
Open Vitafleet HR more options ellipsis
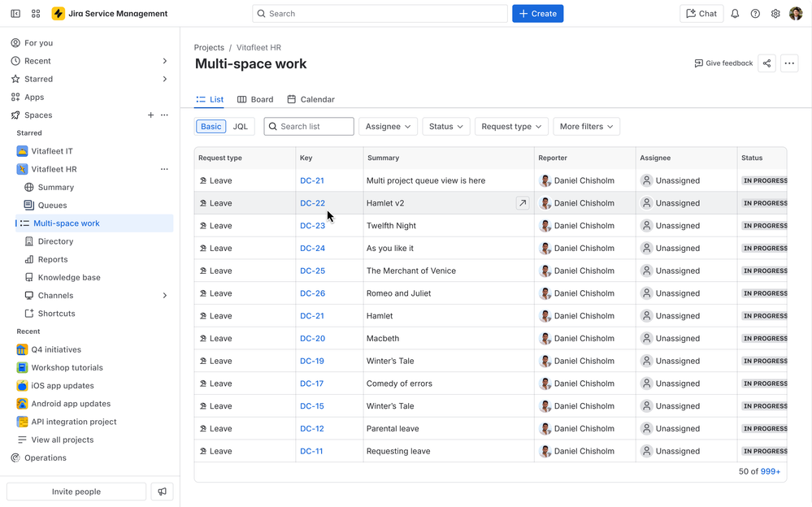point(164,169)
